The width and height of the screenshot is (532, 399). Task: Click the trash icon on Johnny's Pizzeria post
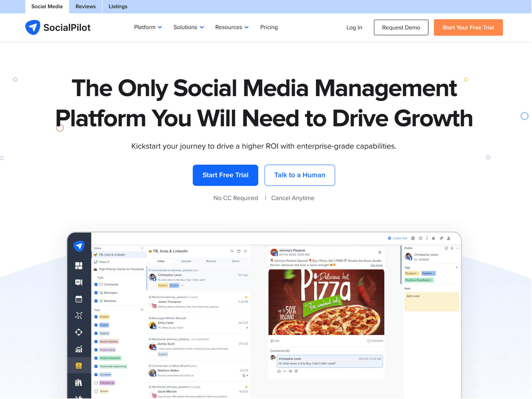coord(380,253)
